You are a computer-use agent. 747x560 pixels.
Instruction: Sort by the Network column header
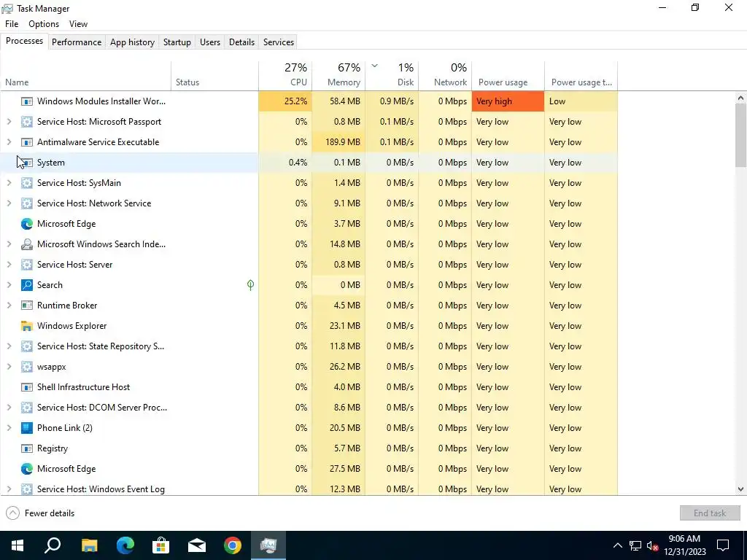[446, 75]
